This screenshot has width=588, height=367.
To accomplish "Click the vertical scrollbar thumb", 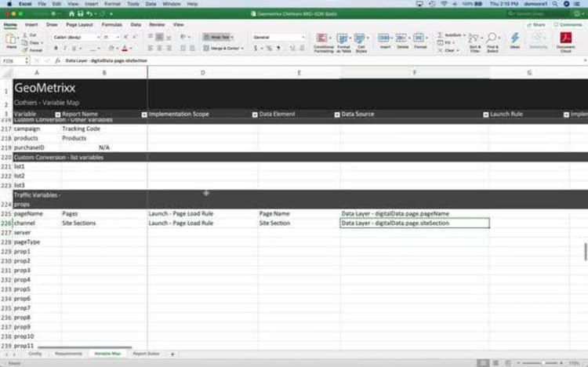I will click(586, 252).
